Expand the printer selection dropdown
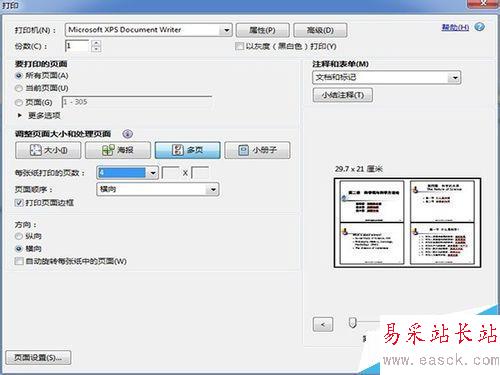This screenshot has height=375, width=500. 226,30
